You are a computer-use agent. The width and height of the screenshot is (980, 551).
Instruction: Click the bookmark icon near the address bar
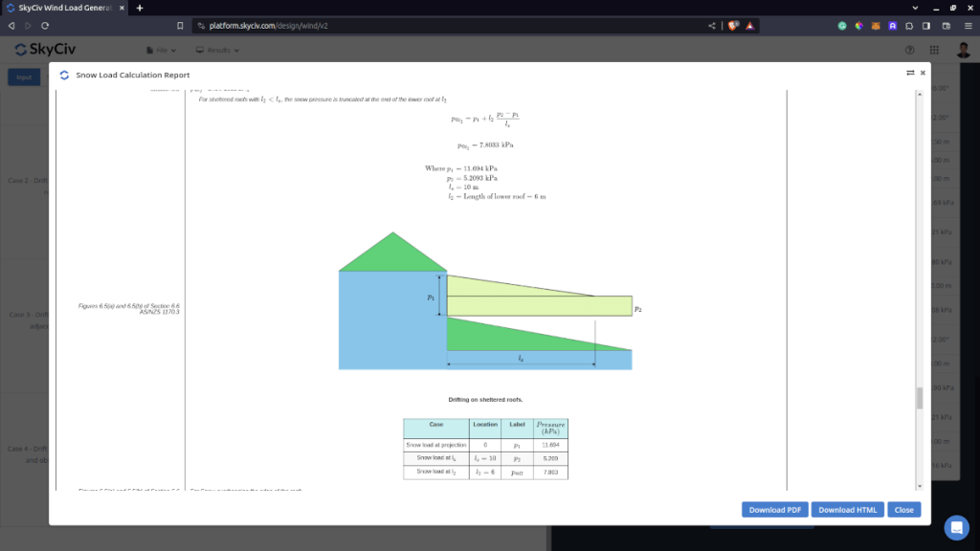click(180, 26)
